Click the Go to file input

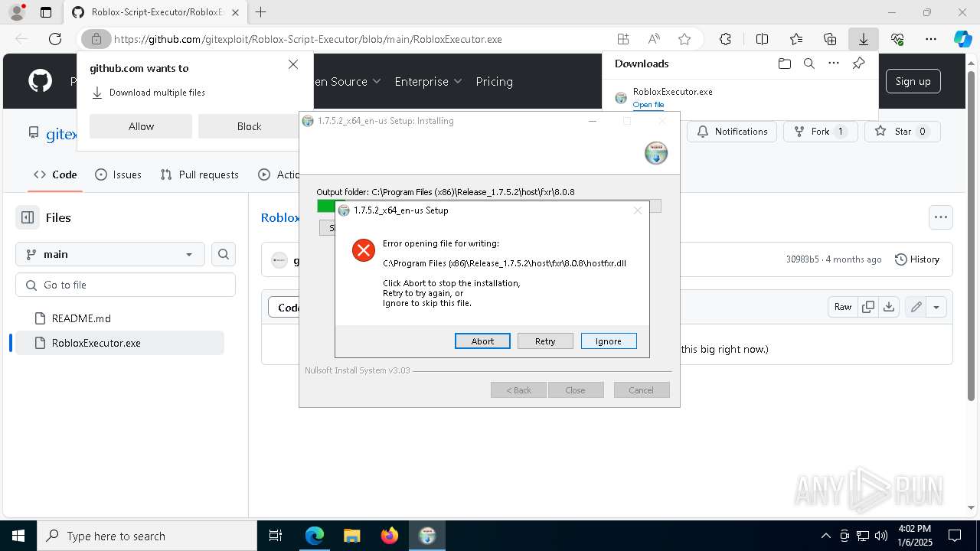pos(126,285)
